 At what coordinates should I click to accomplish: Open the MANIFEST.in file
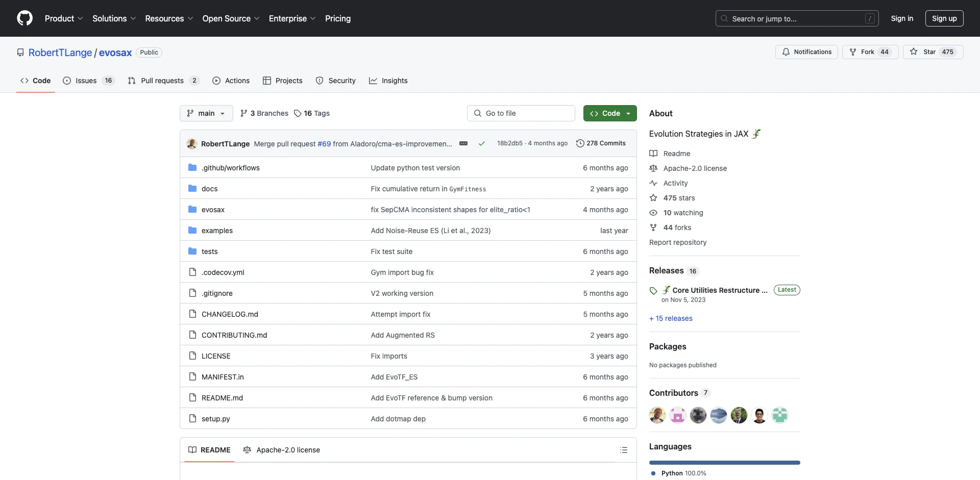pyautogui.click(x=223, y=377)
